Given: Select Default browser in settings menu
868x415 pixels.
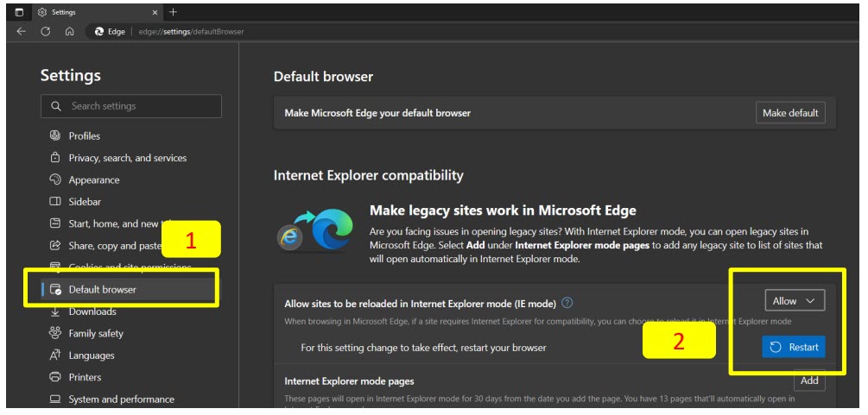Looking at the screenshot, I should click(x=102, y=289).
